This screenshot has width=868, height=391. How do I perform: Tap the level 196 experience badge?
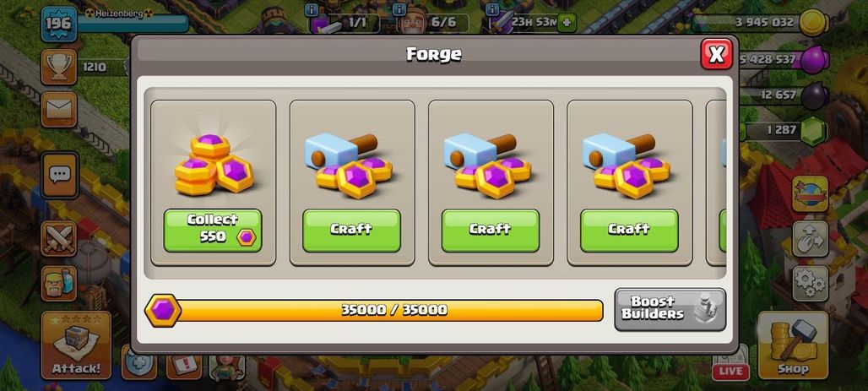[58, 24]
